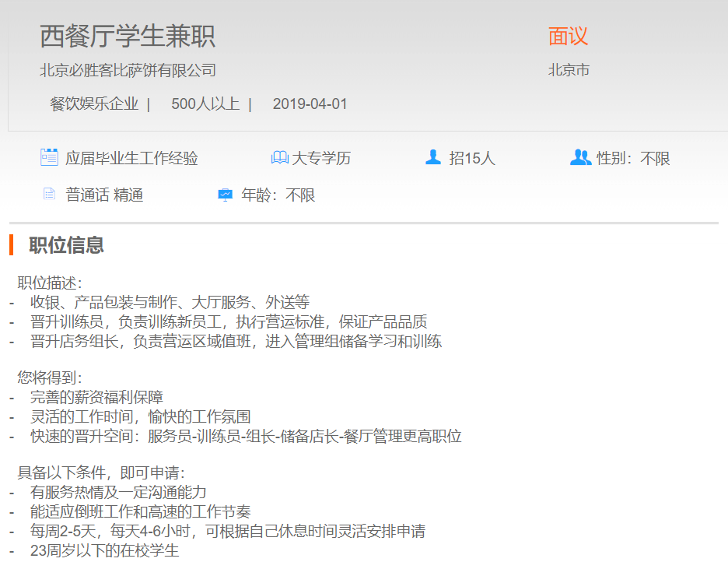Click the 500人以上 company size label
This screenshot has width=728, height=576.
205,104
